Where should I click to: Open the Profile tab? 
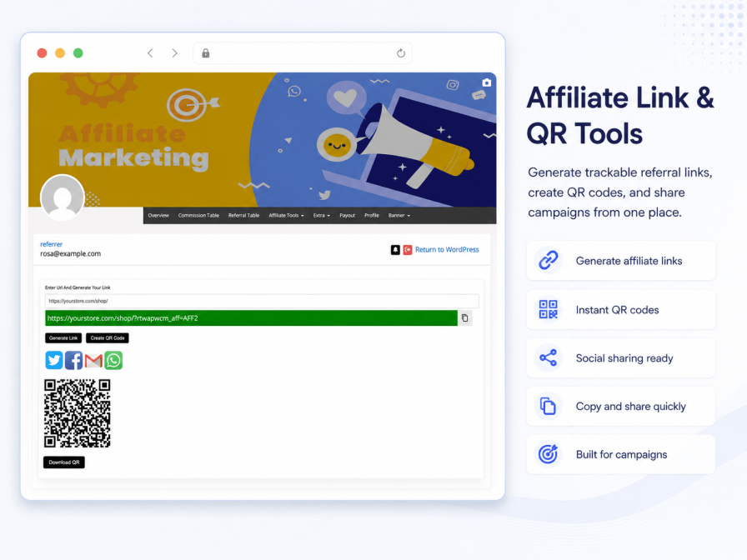372,215
